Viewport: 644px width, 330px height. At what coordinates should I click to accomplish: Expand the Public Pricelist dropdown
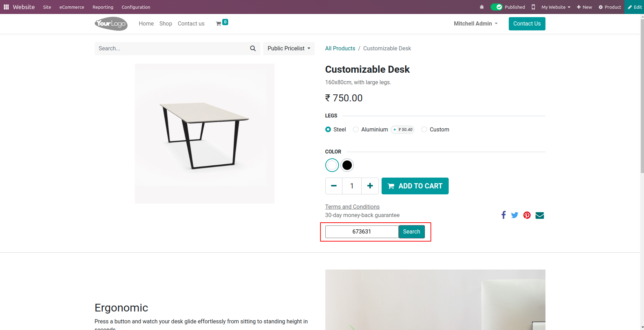[289, 49]
